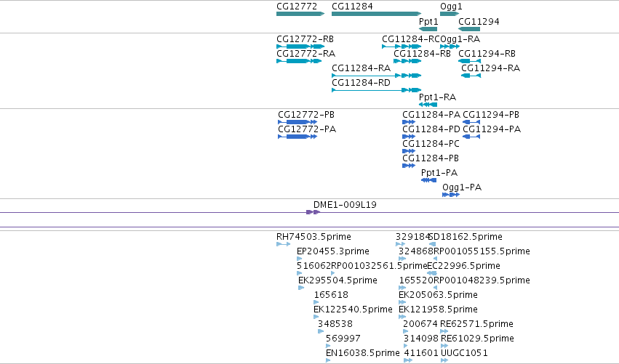Select transcript CG12772-RA

point(299,61)
